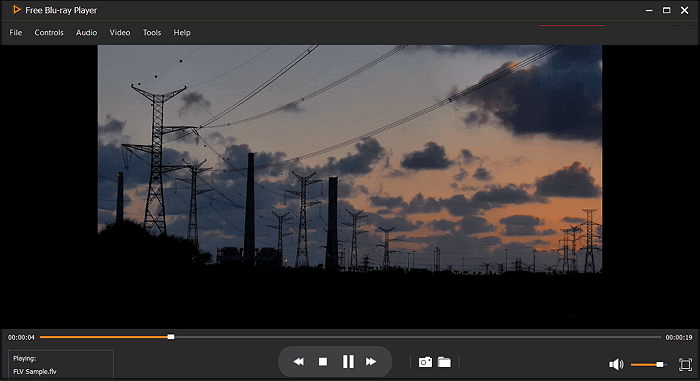Click the volume slider handle
Image resolution: width=700 pixels, height=381 pixels.
pos(659,364)
